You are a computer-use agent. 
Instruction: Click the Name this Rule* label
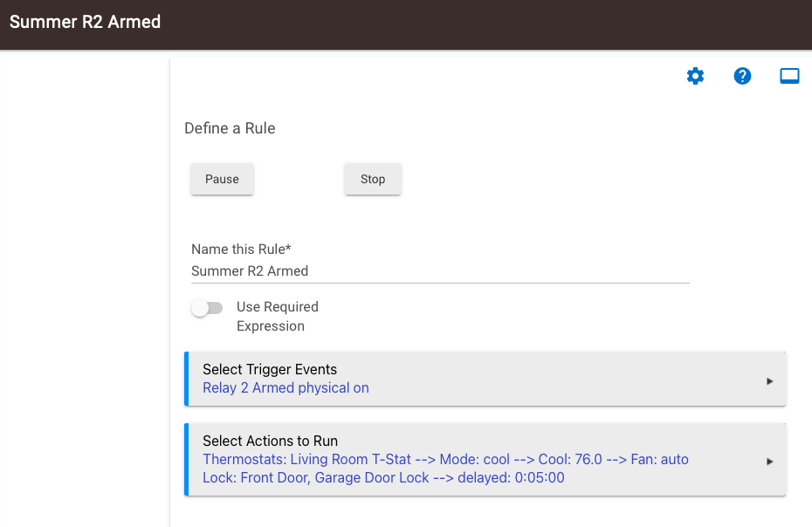tap(241, 249)
